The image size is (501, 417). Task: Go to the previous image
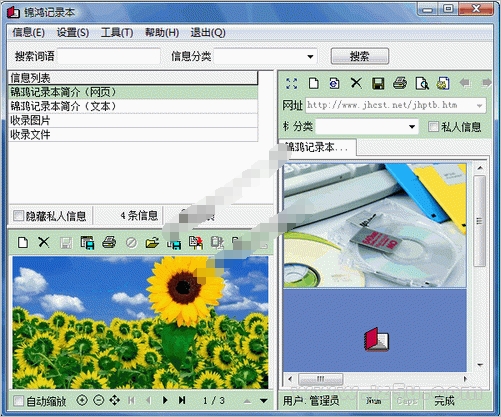tap(149, 400)
